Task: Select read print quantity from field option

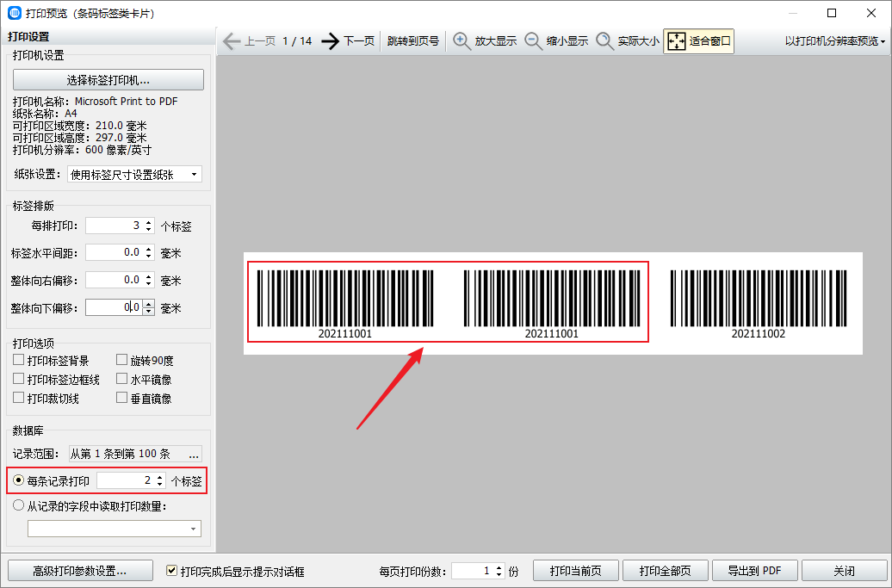Action: click(x=19, y=506)
